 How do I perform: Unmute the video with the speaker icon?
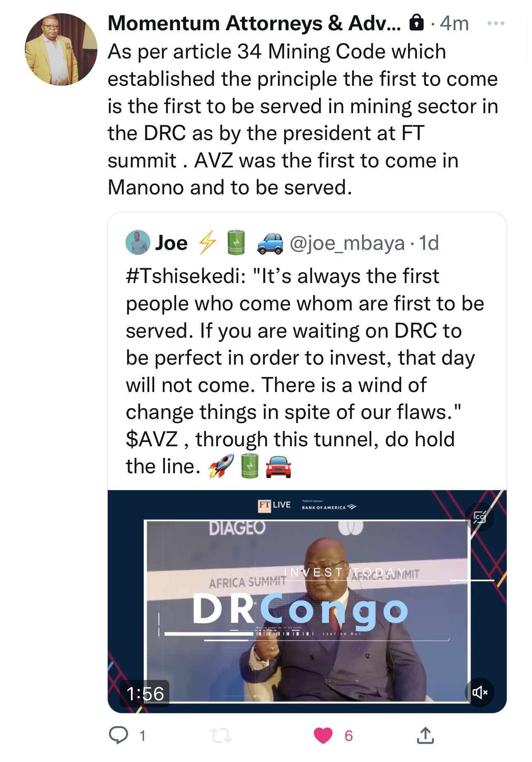(479, 692)
